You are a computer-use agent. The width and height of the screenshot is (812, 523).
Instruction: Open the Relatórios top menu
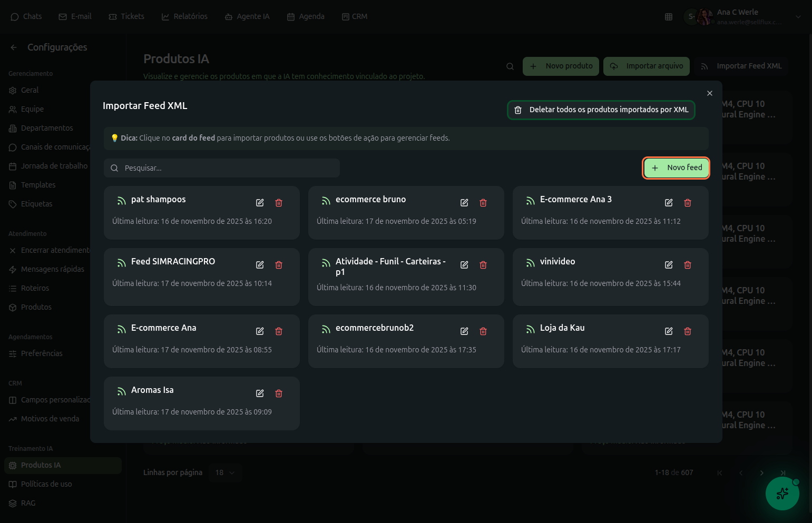tap(184, 17)
